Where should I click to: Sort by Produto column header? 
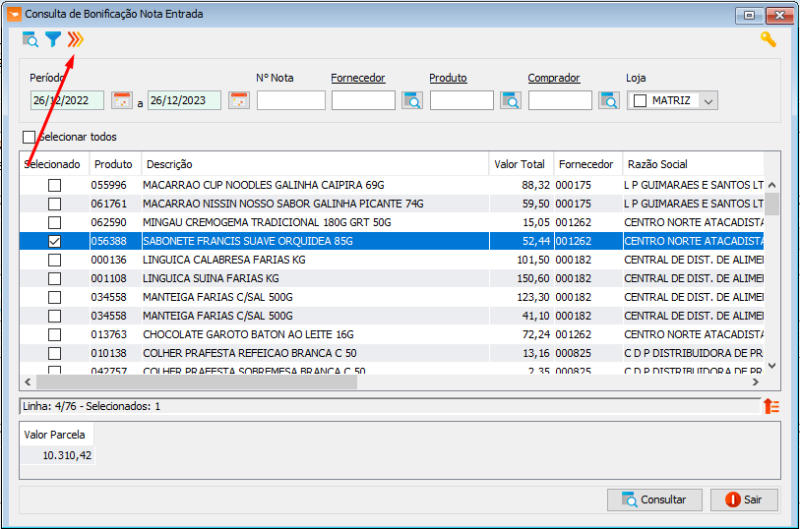click(115, 164)
